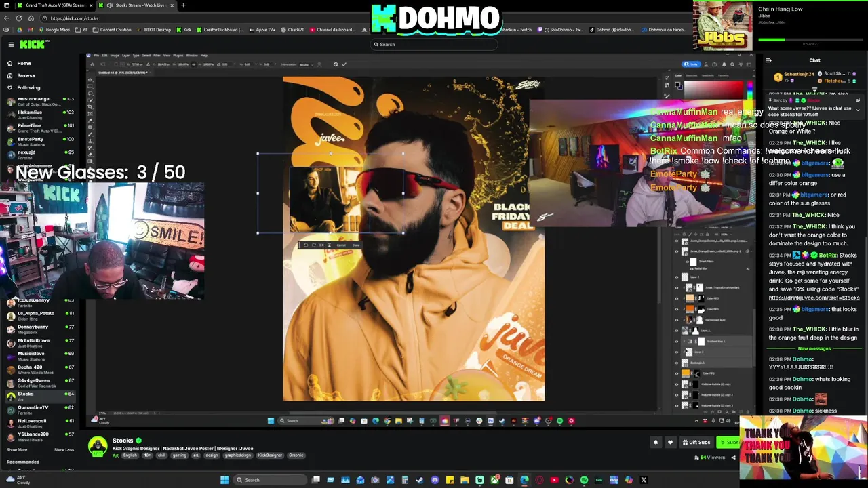This screenshot has height=488, width=868.
Task: Click foreground color swatch in Color panel
Action: click(677, 85)
